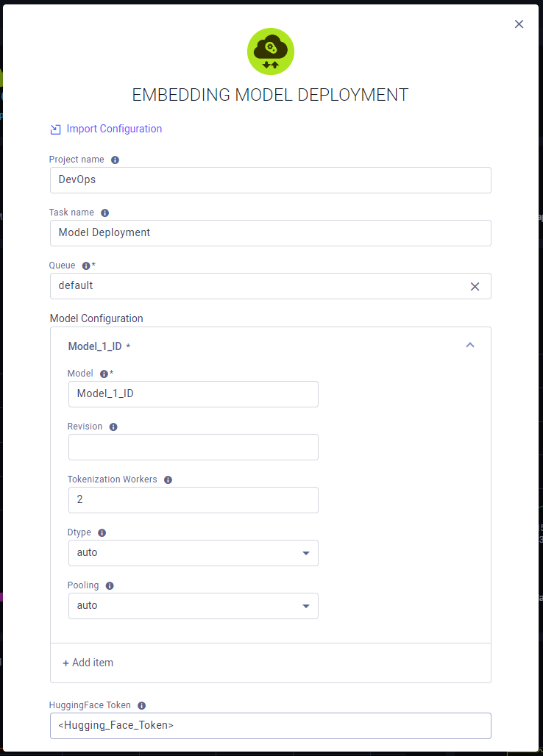Click the Queue info icon
The image size is (543, 756).
88,265
